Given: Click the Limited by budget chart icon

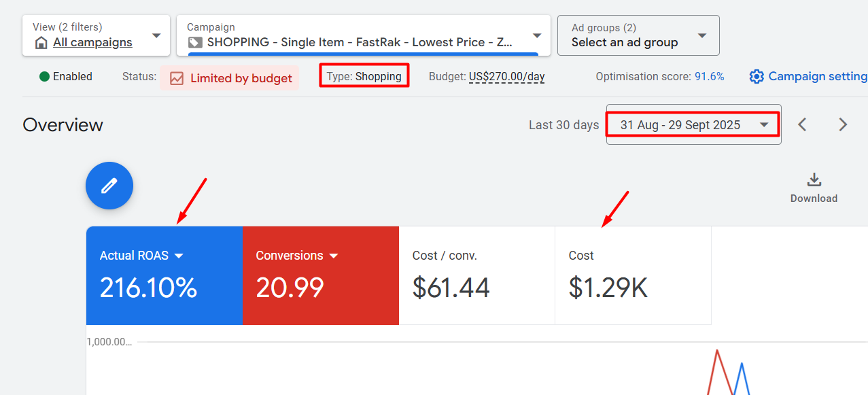Looking at the screenshot, I should [x=177, y=78].
